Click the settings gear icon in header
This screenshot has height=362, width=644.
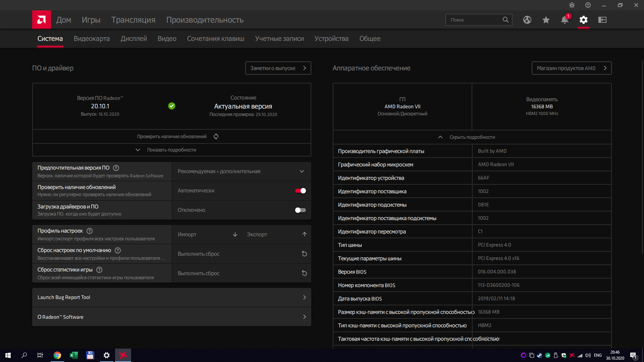pyautogui.click(x=583, y=20)
